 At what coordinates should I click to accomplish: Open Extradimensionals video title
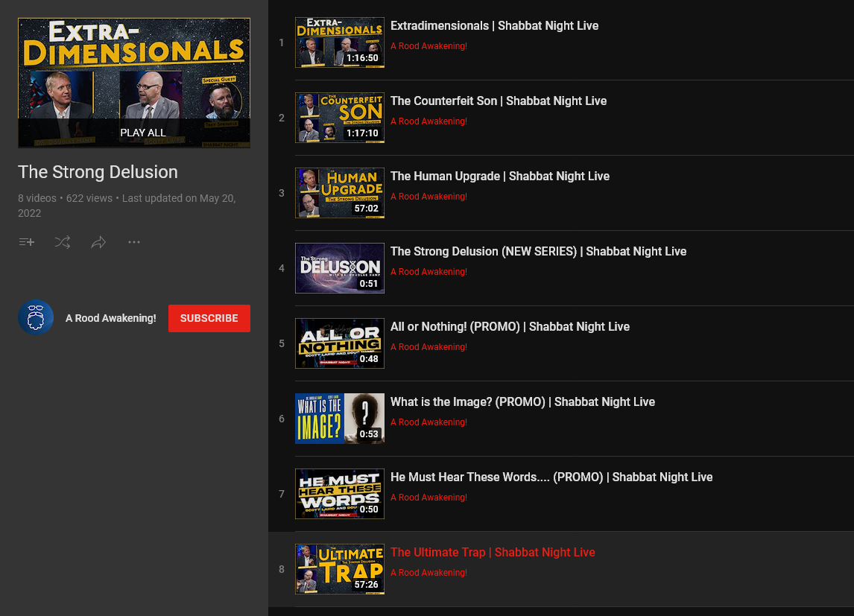[x=495, y=25]
